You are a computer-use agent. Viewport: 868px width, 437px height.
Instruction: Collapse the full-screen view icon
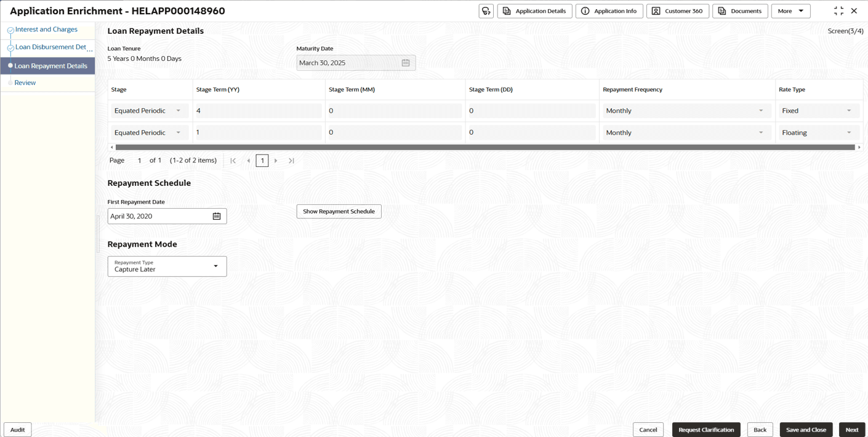(838, 11)
